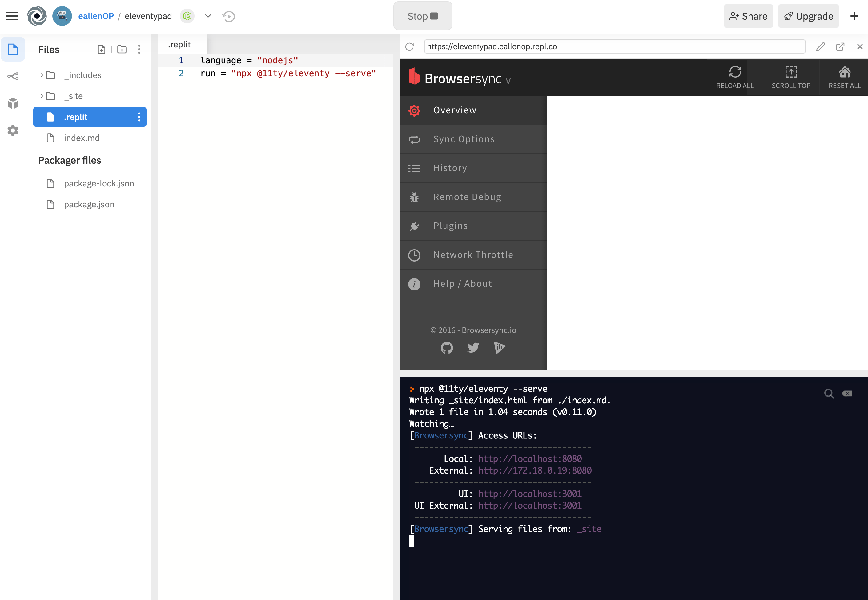
Task: Open the Packages cube sidebar icon
Action: point(13,103)
